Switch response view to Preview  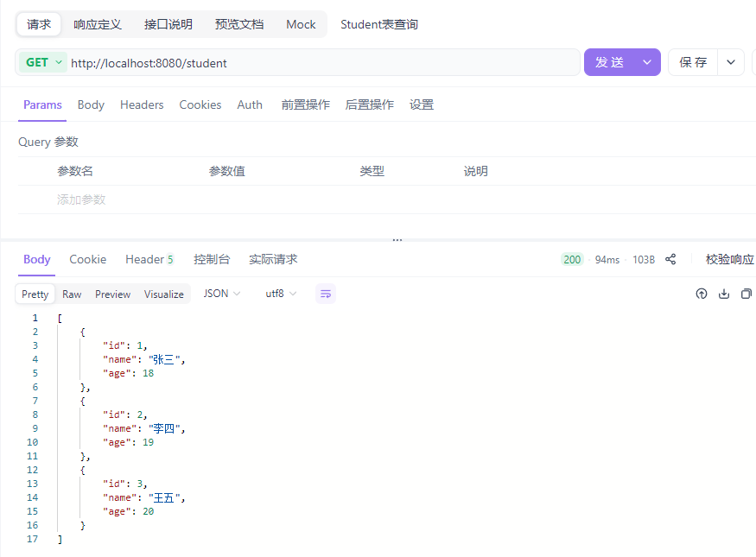[112, 294]
